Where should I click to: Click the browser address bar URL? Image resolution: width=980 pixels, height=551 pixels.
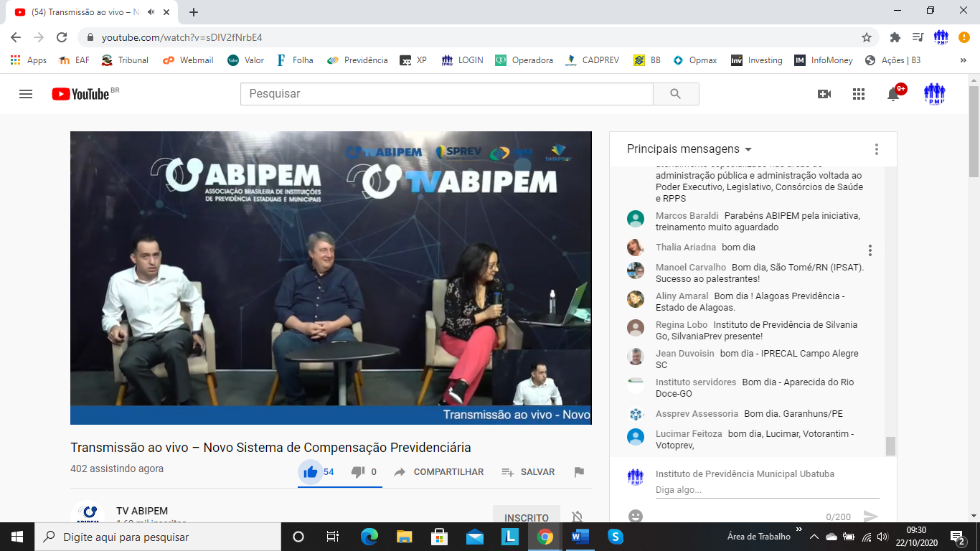[x=182, y=37]
